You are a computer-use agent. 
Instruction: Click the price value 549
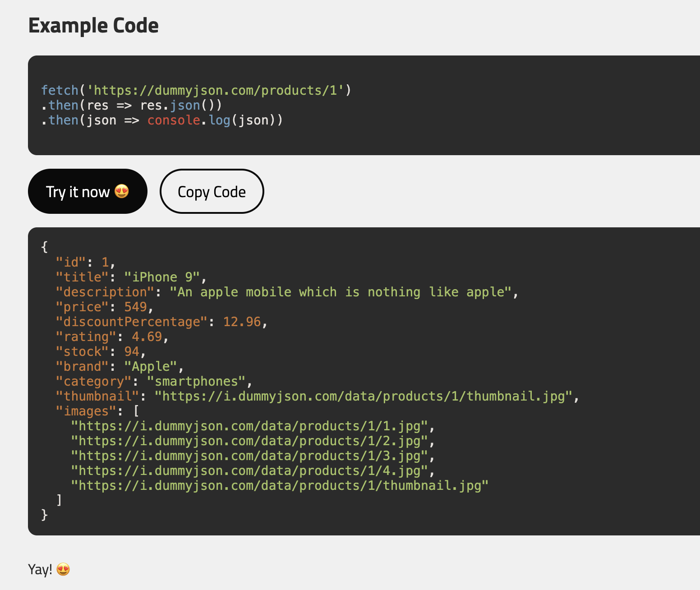[135, 307]
